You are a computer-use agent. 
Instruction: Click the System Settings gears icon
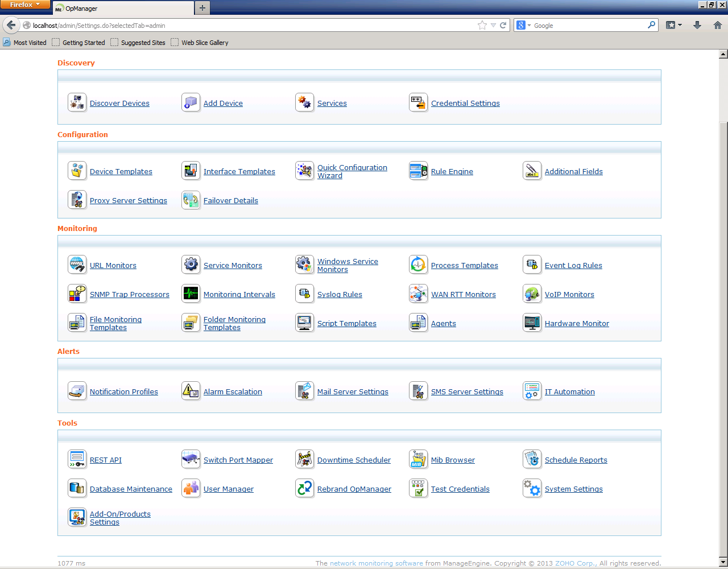(x=532, y=488)
